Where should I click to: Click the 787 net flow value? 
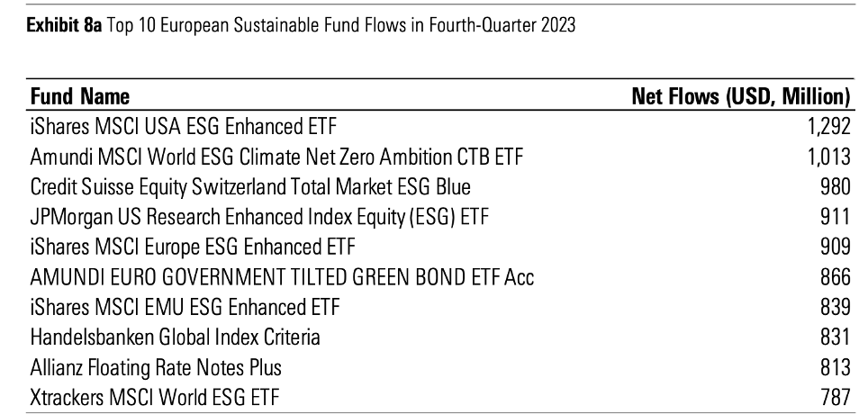pos(836,395)
